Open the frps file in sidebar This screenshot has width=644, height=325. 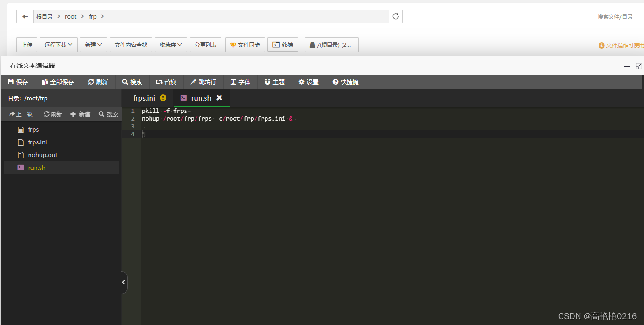pos(61,129)
